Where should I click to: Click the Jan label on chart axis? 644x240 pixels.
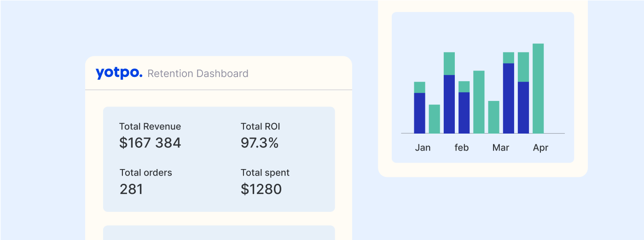423,148
